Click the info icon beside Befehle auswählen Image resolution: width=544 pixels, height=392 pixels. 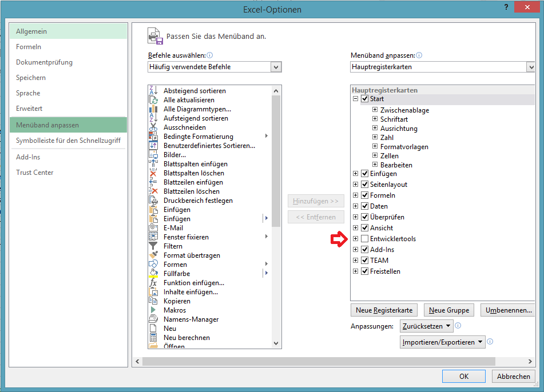click(209, 55)
